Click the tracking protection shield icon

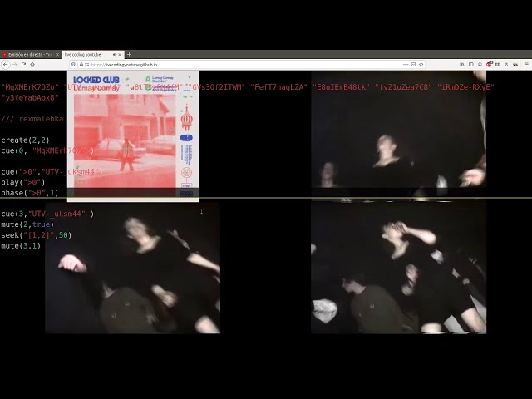73,65
